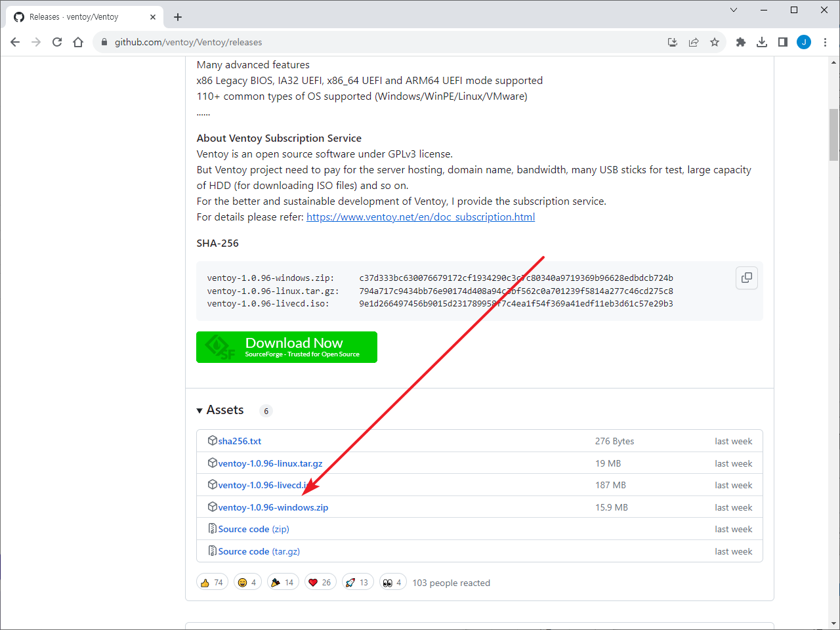The image size is (840, 630).
Task: Click the '15.9 MB' size text
Action: [612, 507]
